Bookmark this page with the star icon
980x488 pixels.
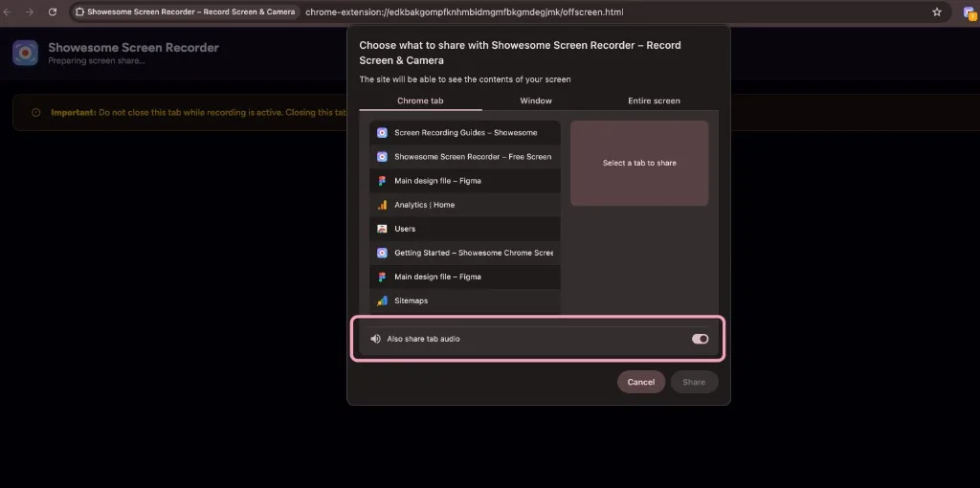(x=937, y=11)
